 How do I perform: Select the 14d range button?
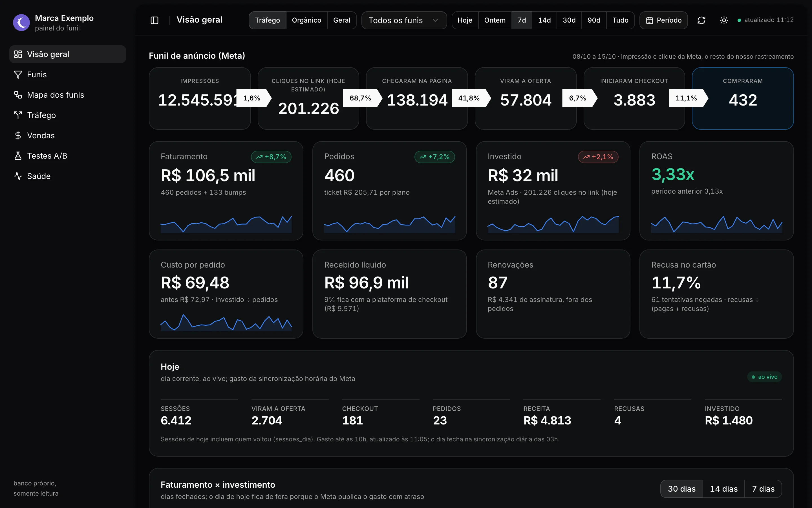tap(544, 21)
